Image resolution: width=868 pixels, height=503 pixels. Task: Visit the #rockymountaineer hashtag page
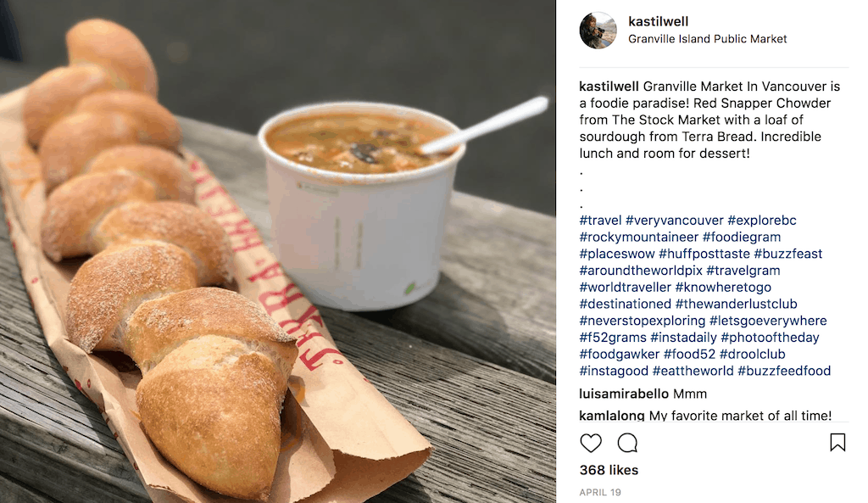click(639, 238)
